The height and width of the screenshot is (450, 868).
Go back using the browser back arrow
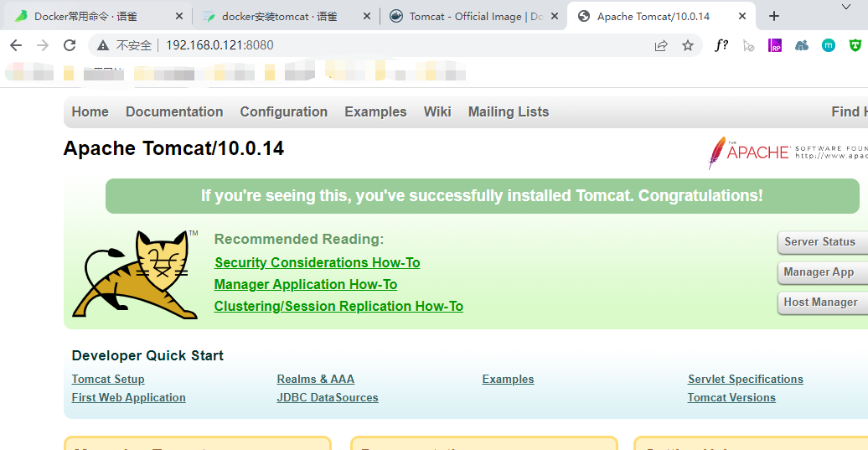point(16,45)
